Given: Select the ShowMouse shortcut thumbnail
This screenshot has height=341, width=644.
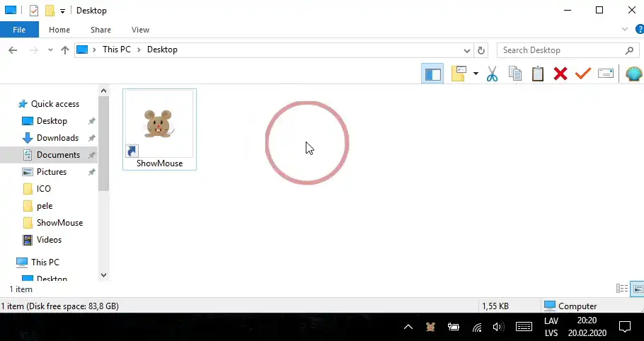Looking at the screenshot, I should [x=159, y=124].
